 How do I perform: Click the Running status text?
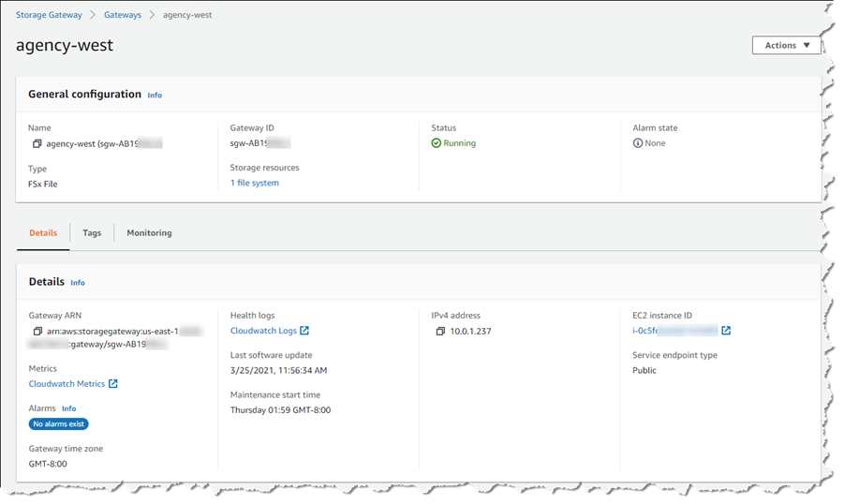coord(460,143)
